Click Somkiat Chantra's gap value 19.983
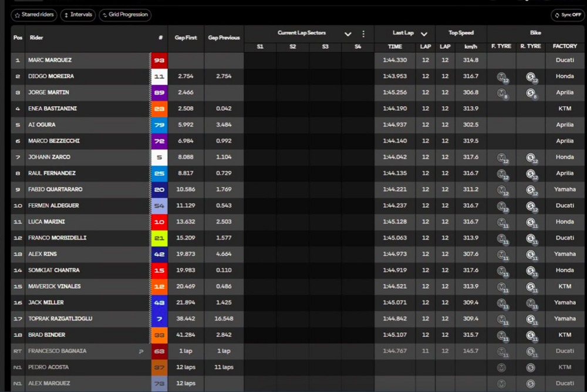587x392 pixels. coord(185,271)
